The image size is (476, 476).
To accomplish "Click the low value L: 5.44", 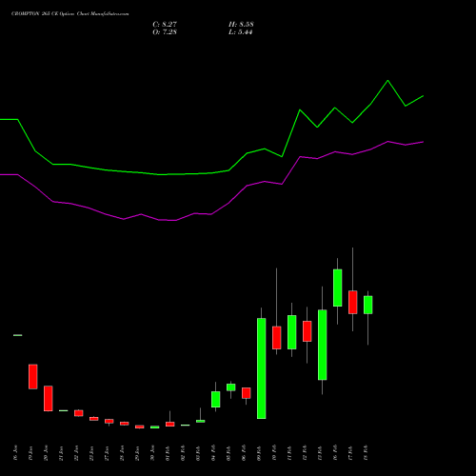I will pyautogui.click(x=241, y=32).
